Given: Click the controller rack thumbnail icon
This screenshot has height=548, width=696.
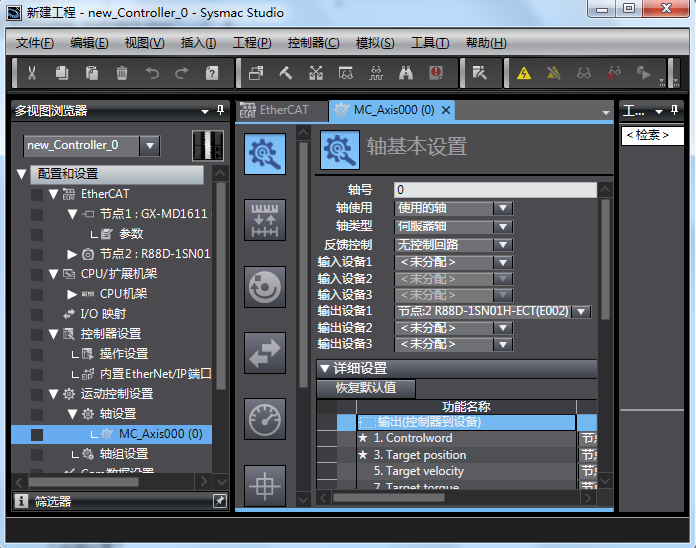Looking at the screenshot, I should point(208,146).
